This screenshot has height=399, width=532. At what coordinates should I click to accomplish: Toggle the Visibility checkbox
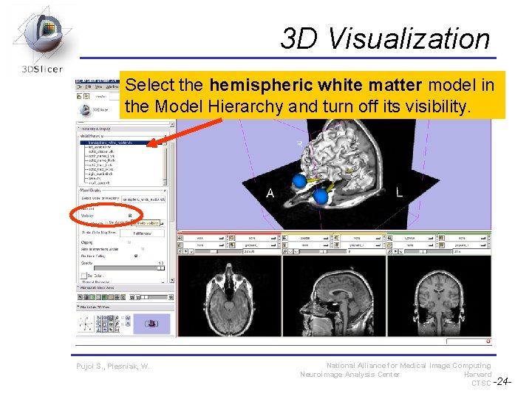click(x=130, y=216)
